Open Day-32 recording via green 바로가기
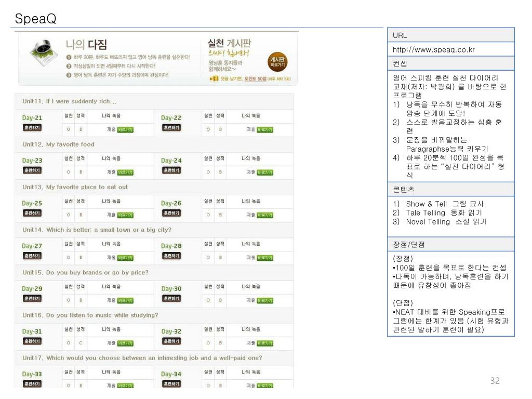Screen dimensions: 532x399 click(x=264, y=344)
